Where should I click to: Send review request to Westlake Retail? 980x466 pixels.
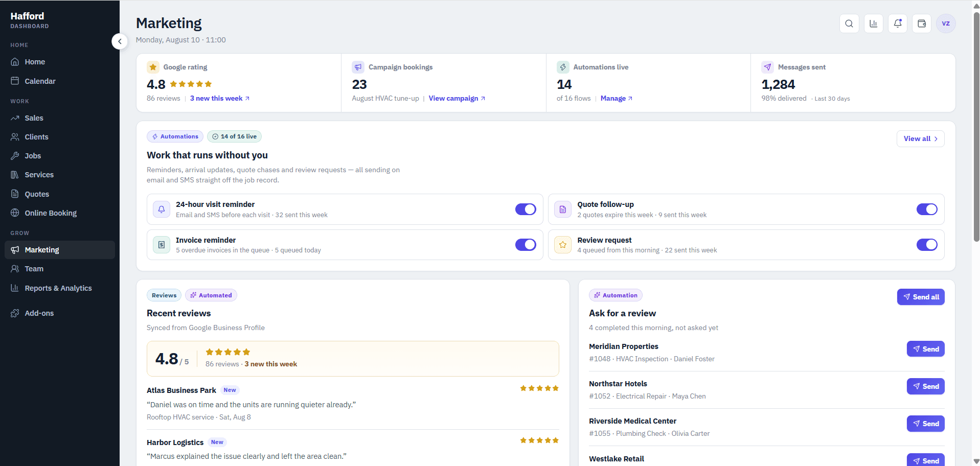pyautogui.click(x=925, y=460)
